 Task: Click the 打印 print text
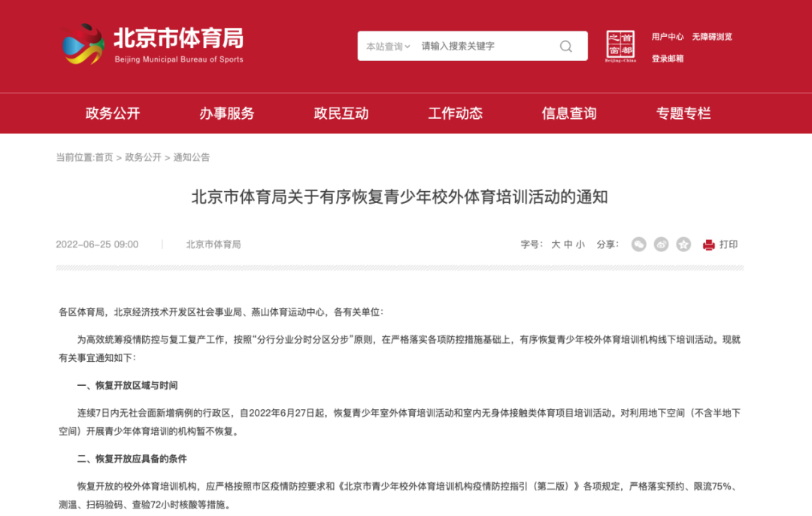click(729, 244)
